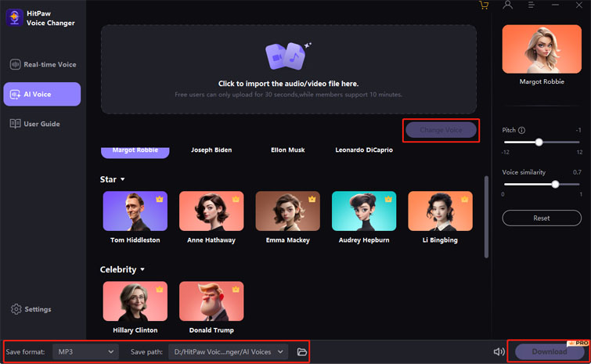Choose the Tom Hiddleston voice thumbnail

135,211
